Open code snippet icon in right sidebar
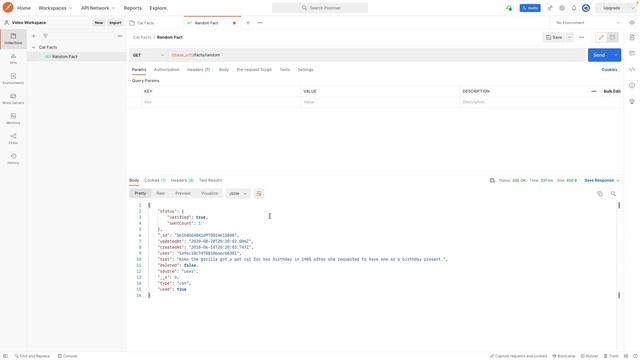 click(632, 69)
